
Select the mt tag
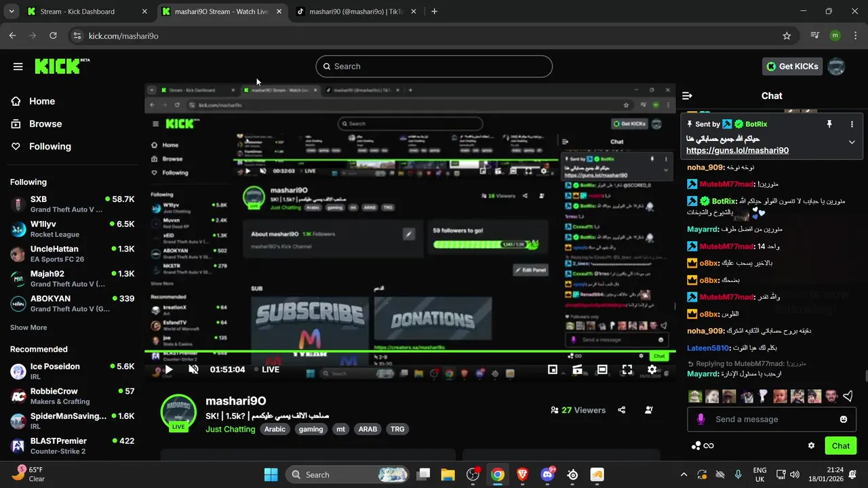[341, 429]
